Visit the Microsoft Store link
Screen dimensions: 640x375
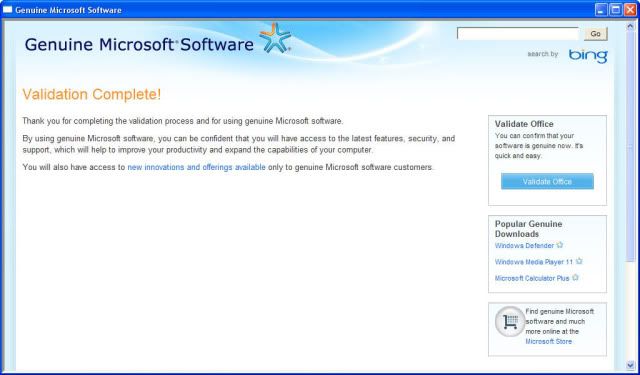click(549, 342)
